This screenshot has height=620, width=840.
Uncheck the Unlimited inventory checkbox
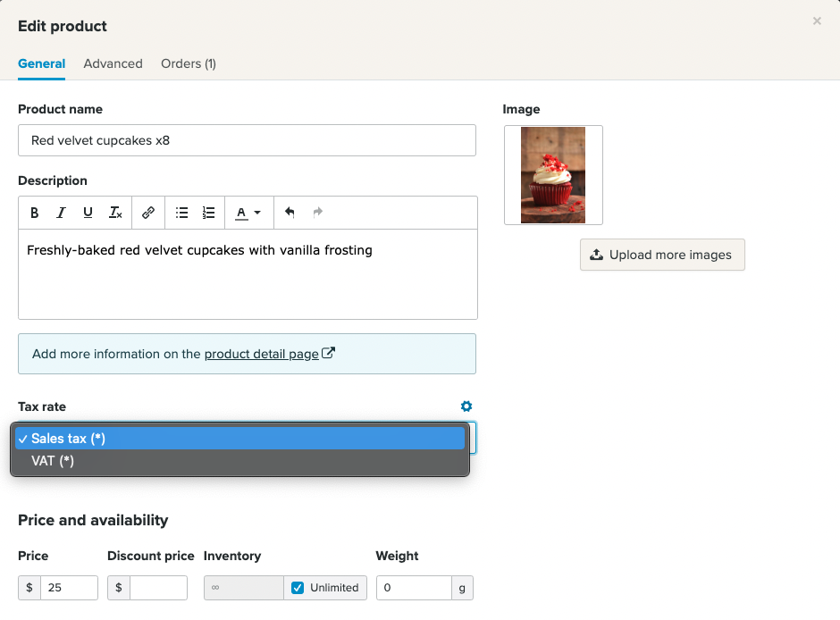pos(298,588)
